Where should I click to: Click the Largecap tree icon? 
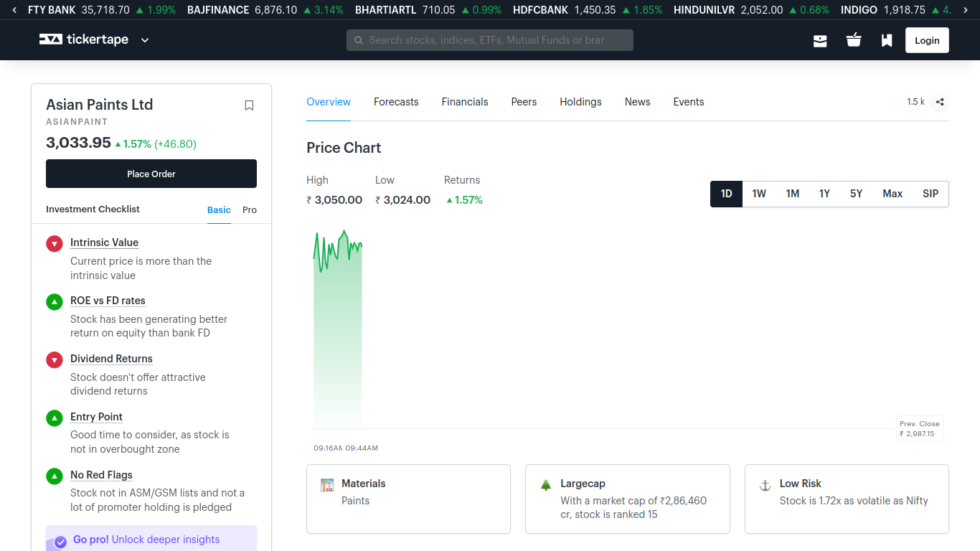tap(546, 485)
